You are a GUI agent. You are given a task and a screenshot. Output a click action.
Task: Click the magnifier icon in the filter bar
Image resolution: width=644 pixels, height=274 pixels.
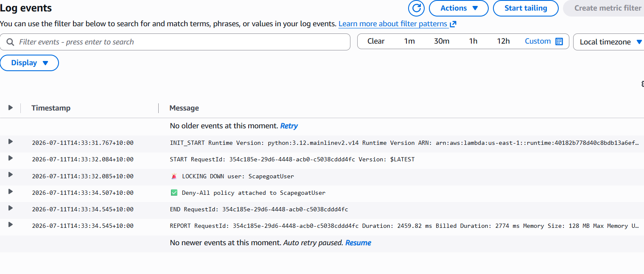10,42
